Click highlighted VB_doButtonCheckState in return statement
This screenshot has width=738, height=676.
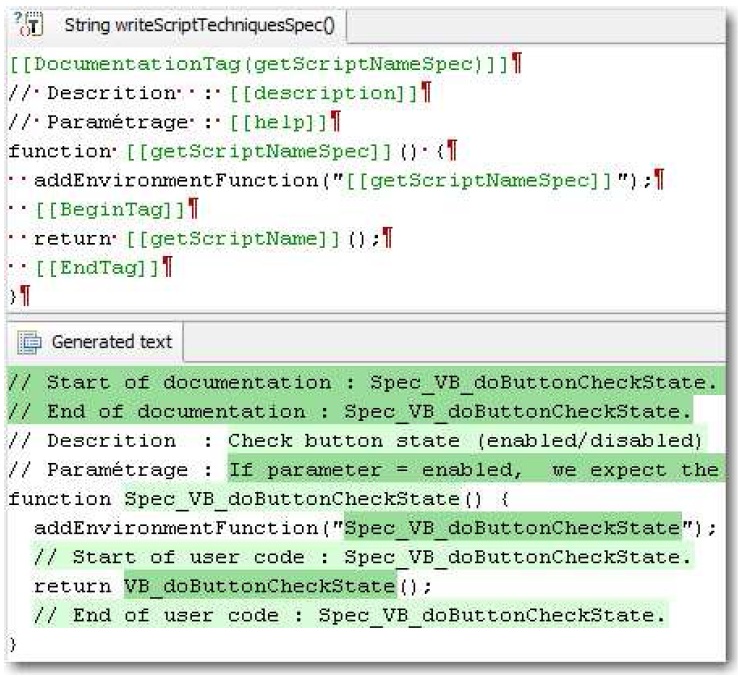260,585
